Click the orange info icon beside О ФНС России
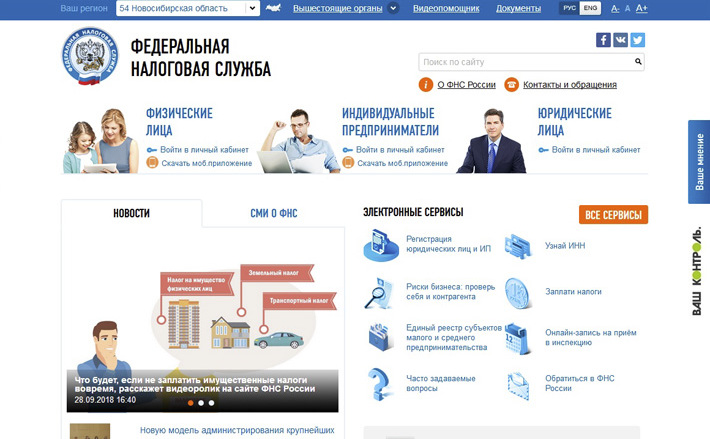 tap(426, 85)
